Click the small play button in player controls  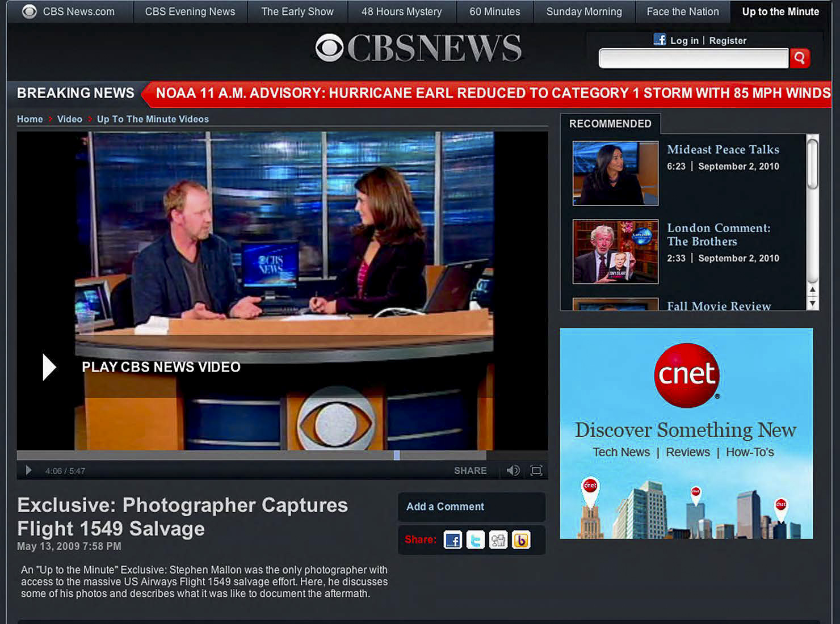pos(28,470)
